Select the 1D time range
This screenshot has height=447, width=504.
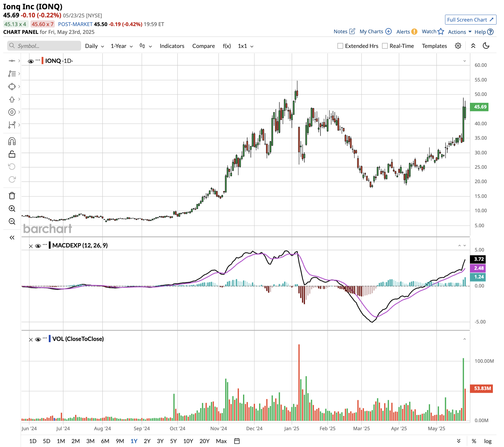click(33, 441)
